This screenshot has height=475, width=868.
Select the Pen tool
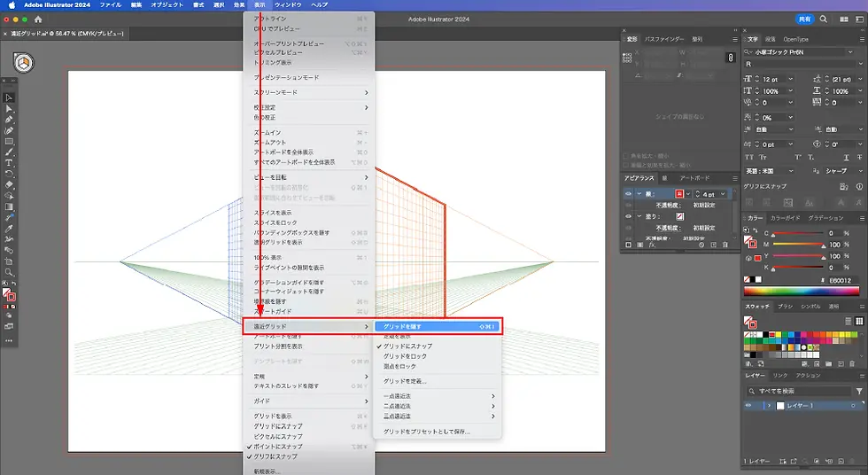tap(9, 120)
